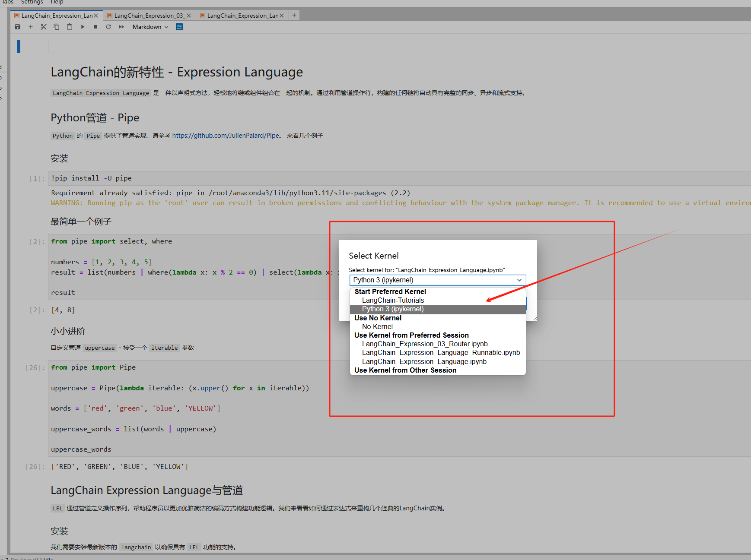The height and width of the screenshot is (560, 751).
Task: Click the blue toolbar icon beside Markdown
Action: click(179, 27)
